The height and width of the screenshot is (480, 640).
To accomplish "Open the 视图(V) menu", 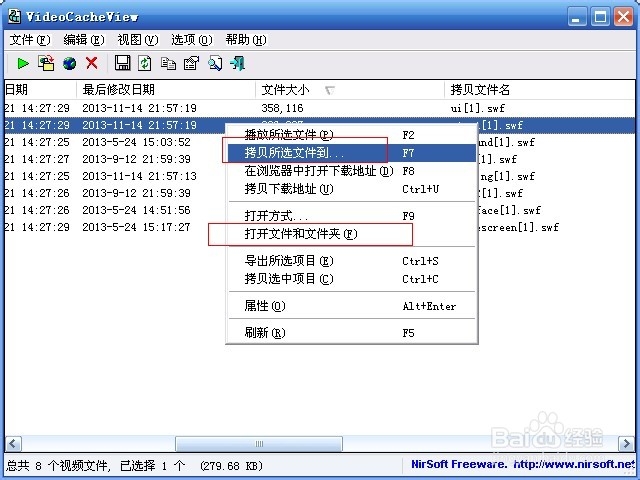I will click(x=138, y=40).
